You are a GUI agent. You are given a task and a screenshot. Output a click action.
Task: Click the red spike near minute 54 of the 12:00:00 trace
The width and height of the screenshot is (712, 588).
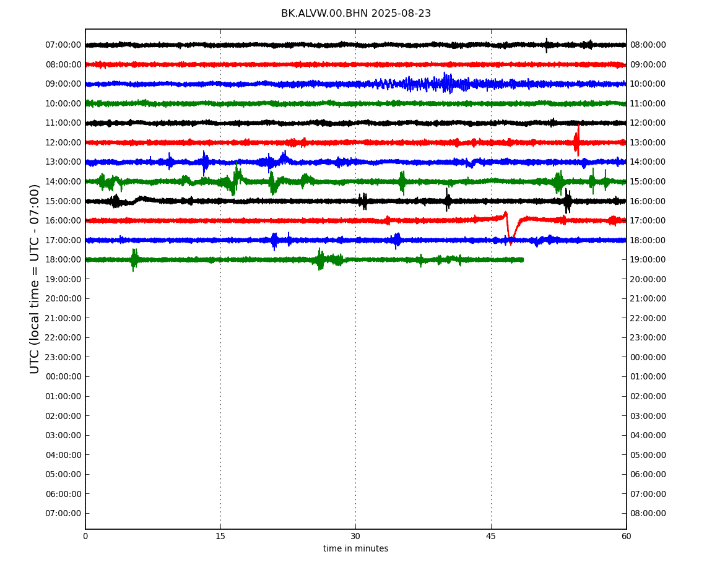(x=576, y=141)
